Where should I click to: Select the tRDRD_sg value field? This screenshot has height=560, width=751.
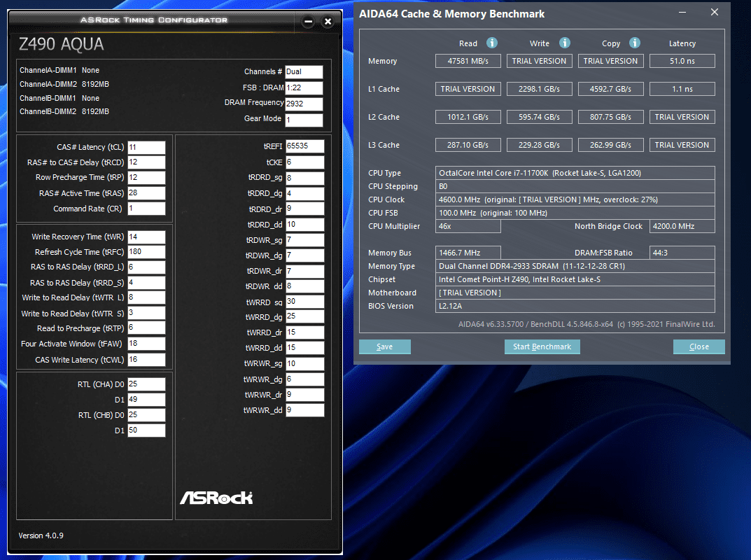(x=304, y=178)
